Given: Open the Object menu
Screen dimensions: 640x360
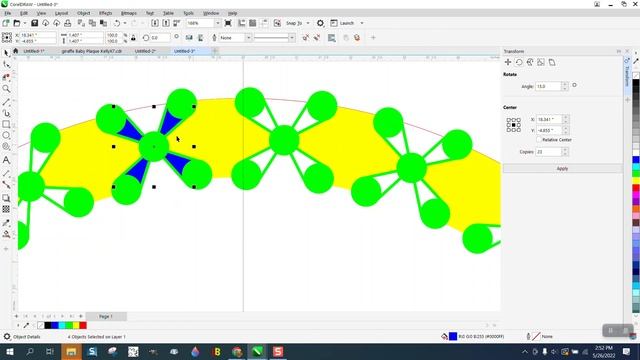Looking at the screenshot, I should click(84, 13).
